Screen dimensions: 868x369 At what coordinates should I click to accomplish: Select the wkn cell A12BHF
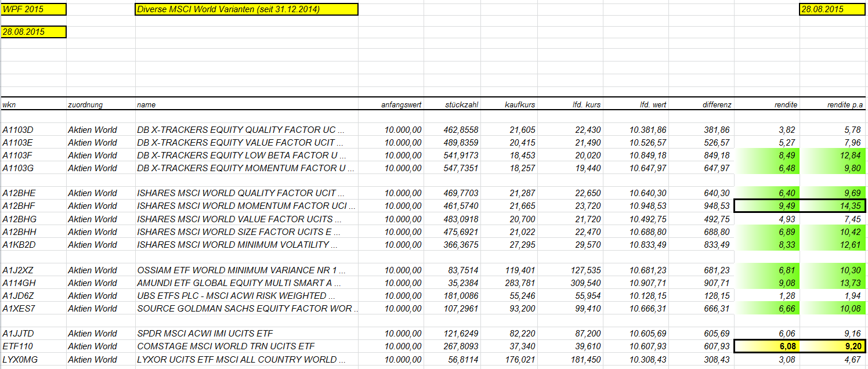[33, 205]
